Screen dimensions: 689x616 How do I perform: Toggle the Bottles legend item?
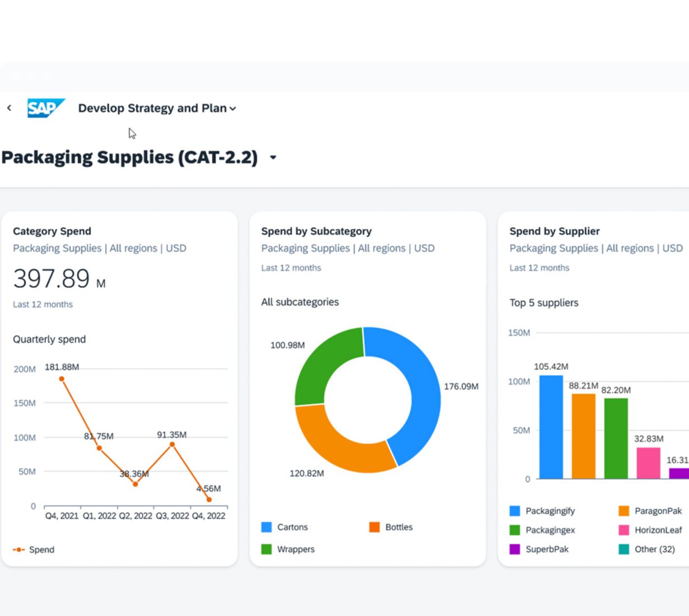[x=391, y=527]
